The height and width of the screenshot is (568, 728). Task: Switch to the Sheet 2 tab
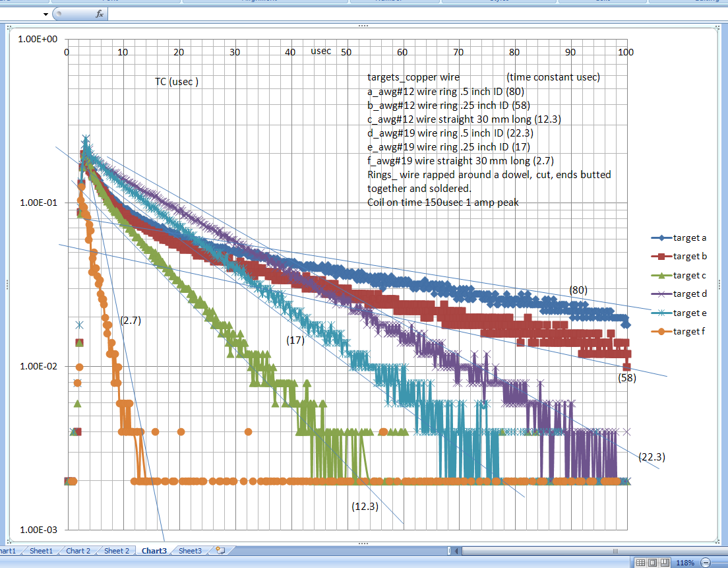coord(117,551)
